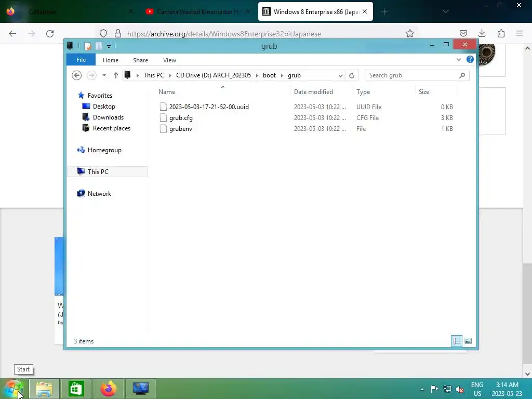The image size is (532, 399).
Task: Show hidden tray icons arrow
Action: (422, 389)
